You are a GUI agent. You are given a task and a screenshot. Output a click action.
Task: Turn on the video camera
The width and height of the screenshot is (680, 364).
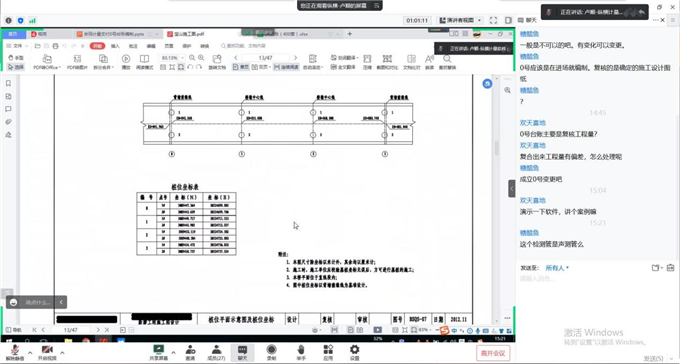pyautogui.click(x=47, y=352)
